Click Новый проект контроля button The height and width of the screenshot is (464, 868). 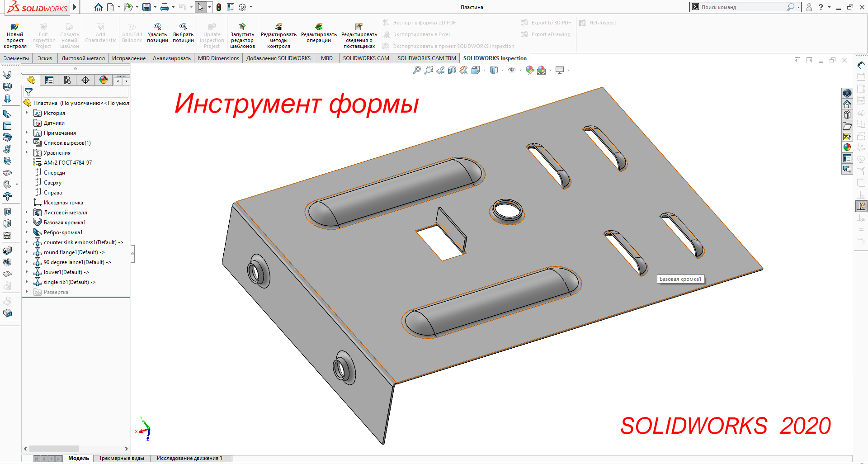(x=15, y=35)
